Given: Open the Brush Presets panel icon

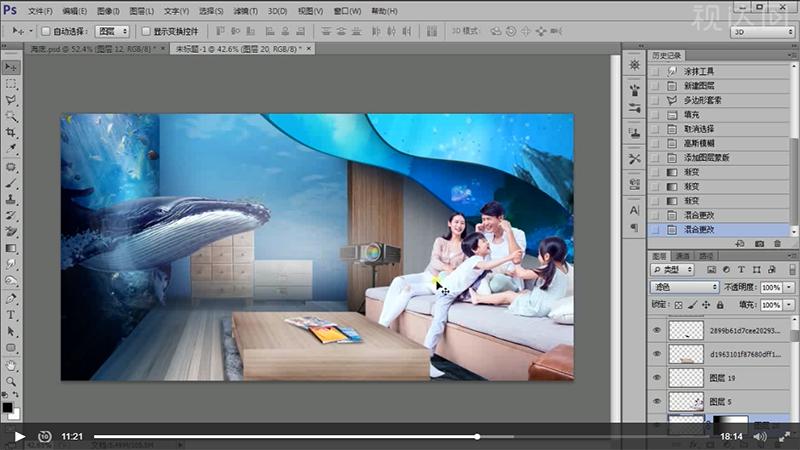Looking at the screenshot, I should pos(634,108).
